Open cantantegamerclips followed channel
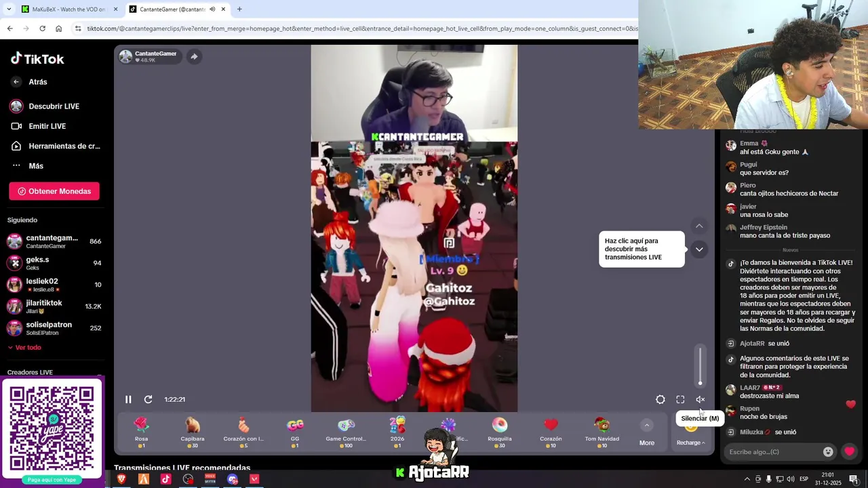This screenshot has width=868, height=488. (54, 241)
